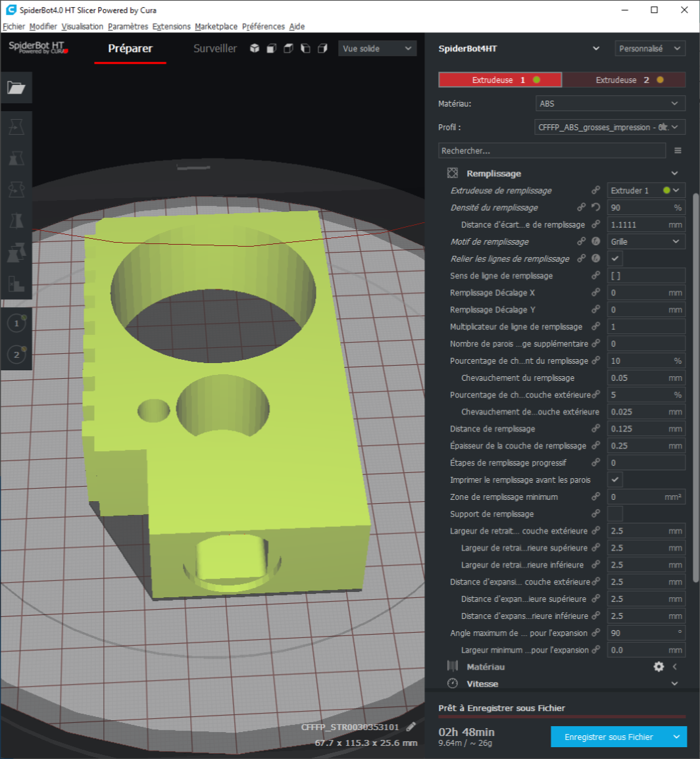
Task: Toggle Imprimer le remplissage avant les parois
Action: tap(615, 479)
